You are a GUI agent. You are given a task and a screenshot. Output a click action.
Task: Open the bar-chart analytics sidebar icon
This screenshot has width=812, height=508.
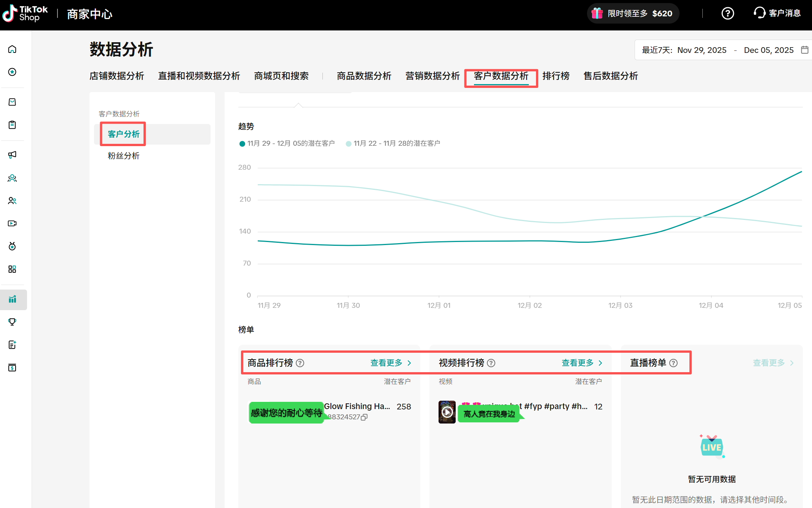tap(12, 299)
